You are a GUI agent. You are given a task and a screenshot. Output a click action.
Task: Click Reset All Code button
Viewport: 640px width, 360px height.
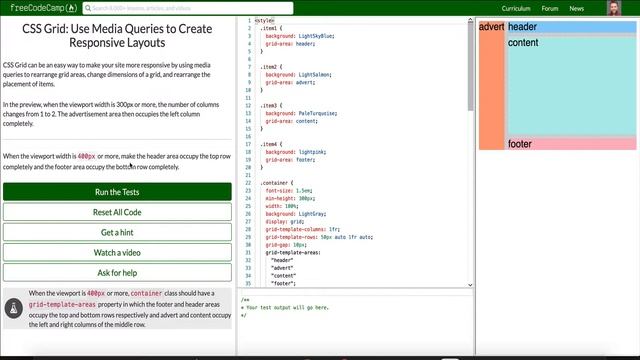(x=117, y=212)
